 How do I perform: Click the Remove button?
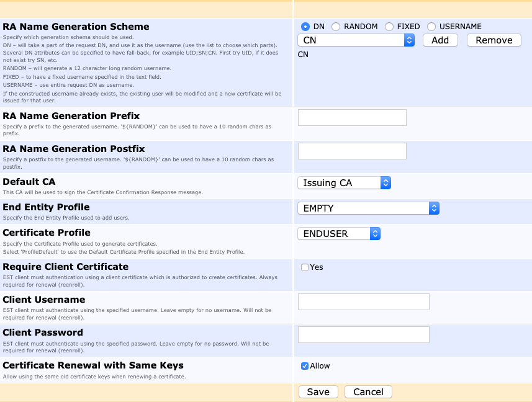coord(494,40)
